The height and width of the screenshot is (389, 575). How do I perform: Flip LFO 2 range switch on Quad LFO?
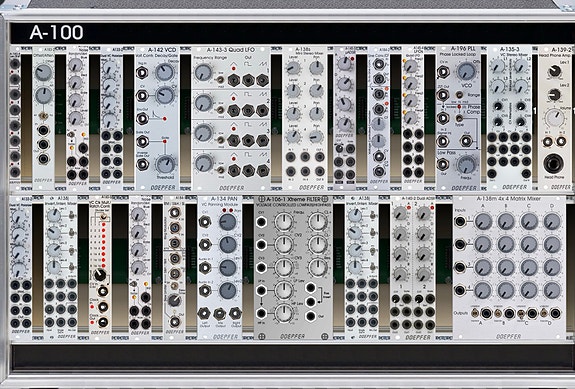221,110
